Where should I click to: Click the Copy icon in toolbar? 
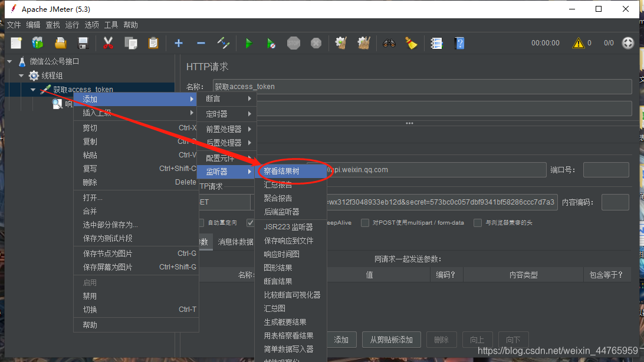[131, 43]
